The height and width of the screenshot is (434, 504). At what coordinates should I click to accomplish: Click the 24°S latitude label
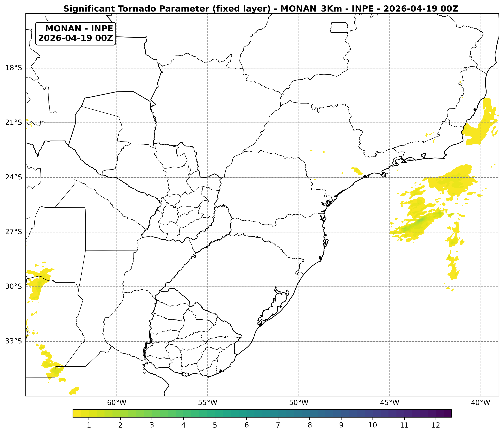(x=14, y=177)
